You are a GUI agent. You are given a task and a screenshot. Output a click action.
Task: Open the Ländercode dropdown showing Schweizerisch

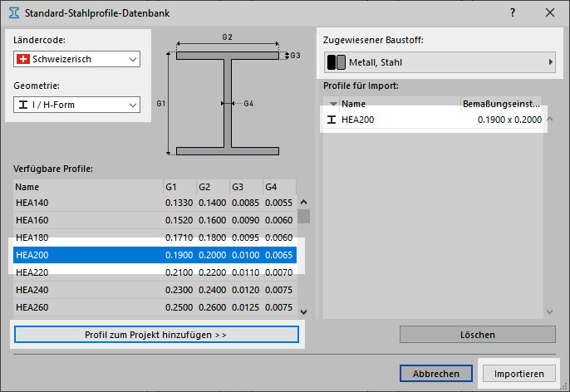[x=76, y=60]
